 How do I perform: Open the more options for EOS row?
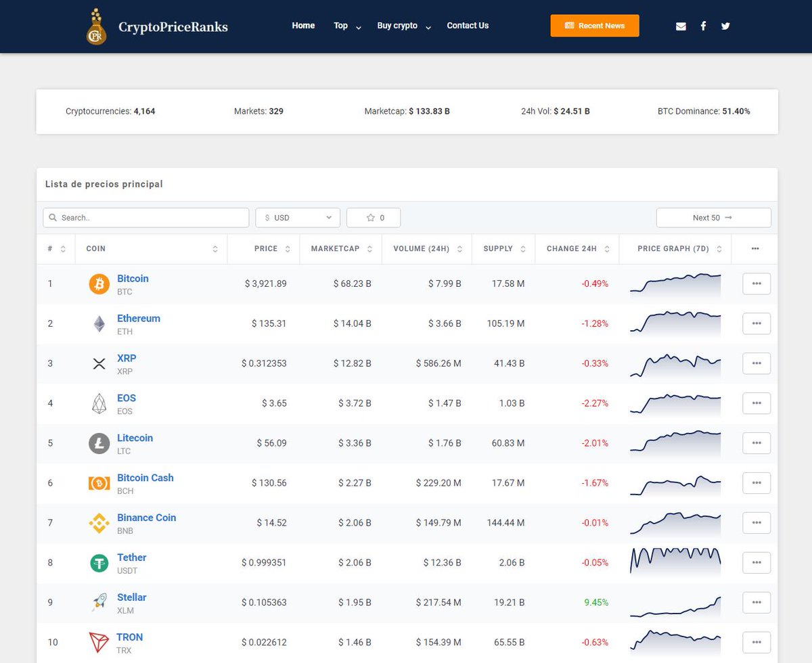757,404
